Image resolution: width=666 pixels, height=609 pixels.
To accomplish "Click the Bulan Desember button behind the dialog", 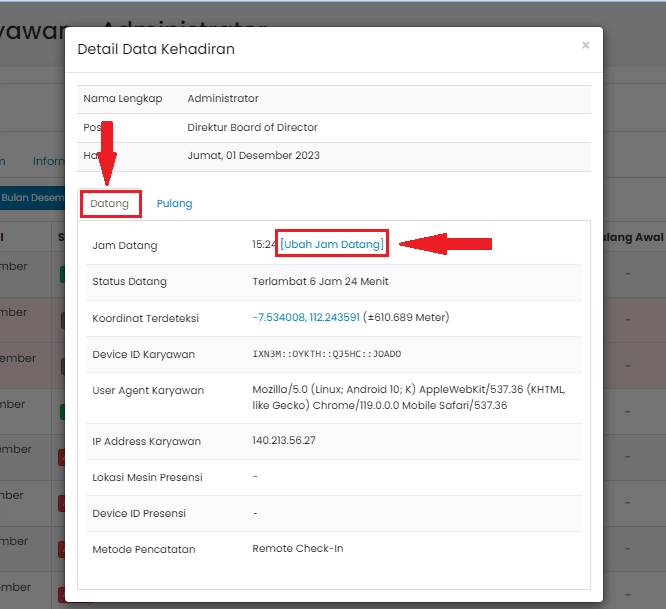I will coord(32,198).
